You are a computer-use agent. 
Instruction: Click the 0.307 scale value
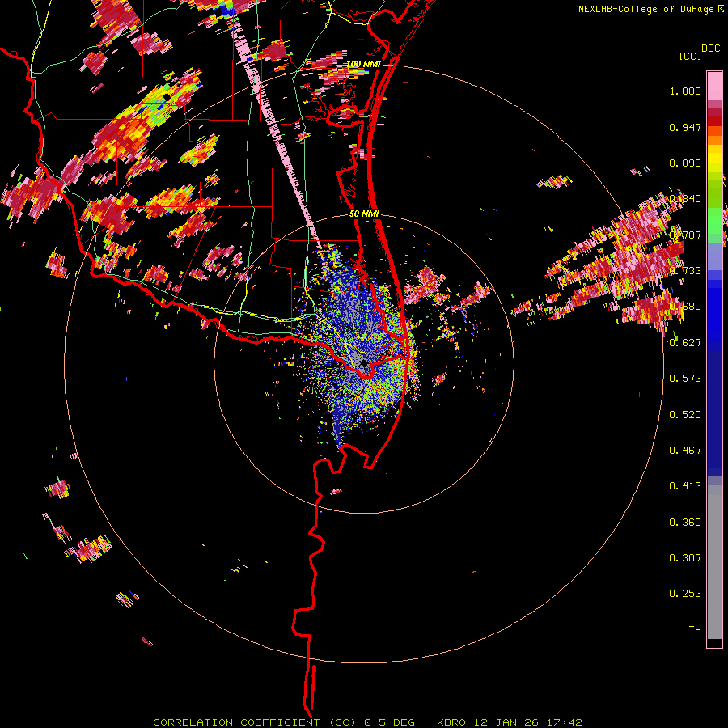(x=685, y=557)
